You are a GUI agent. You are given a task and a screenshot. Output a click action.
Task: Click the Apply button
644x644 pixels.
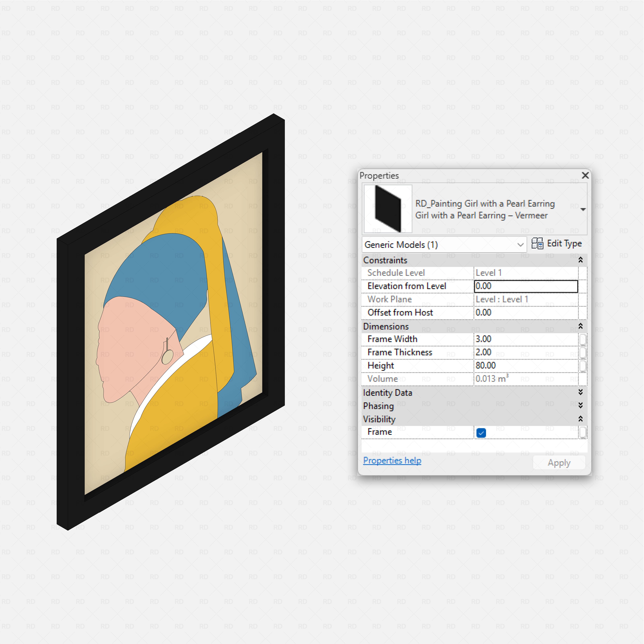[559, 462]
